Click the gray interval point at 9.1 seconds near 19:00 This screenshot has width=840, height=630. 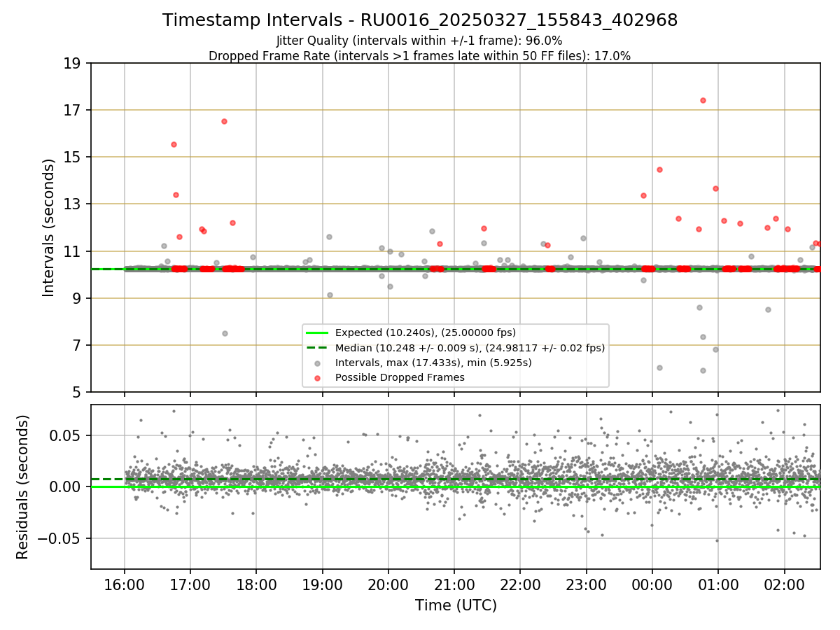point(330,295)
